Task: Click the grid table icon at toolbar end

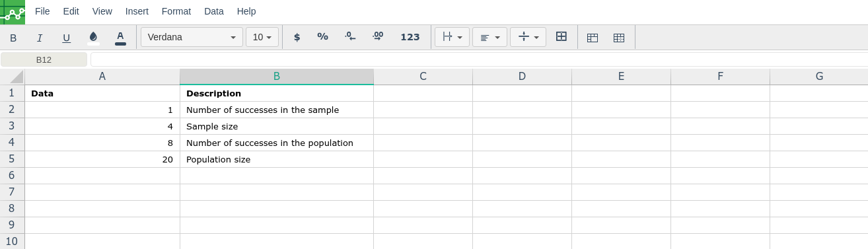Action: point(619,38)
